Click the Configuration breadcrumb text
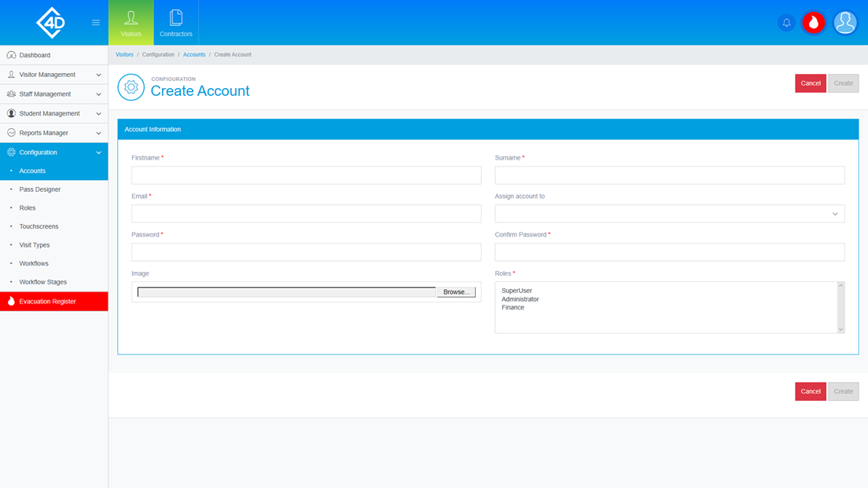Image resolution: width=868 pixels, height=488 pixels. point(158,55)
